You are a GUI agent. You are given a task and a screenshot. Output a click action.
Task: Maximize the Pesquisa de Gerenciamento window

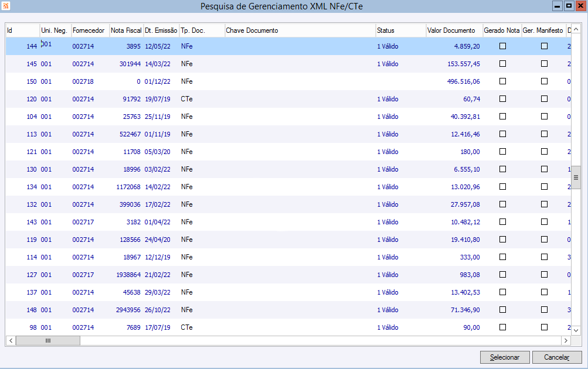pyautogui.click(x=569, y=6)
